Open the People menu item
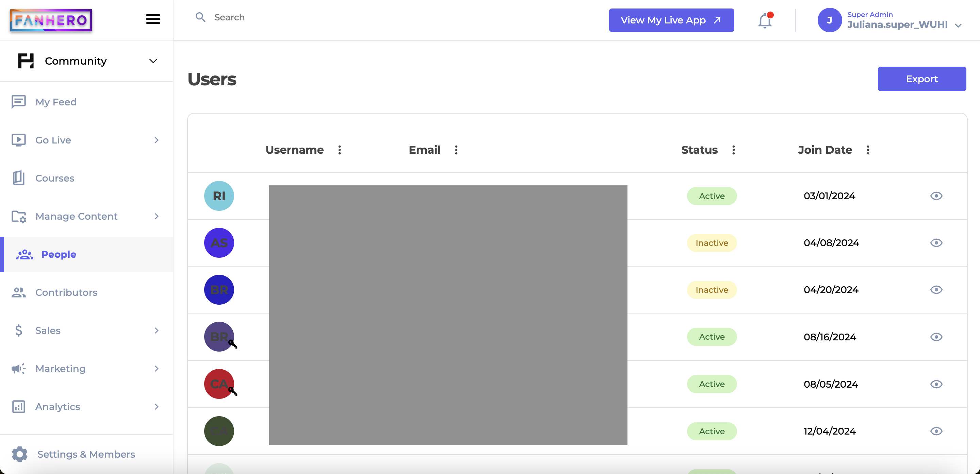Viewport: 980px width, 474px height. 58,254
